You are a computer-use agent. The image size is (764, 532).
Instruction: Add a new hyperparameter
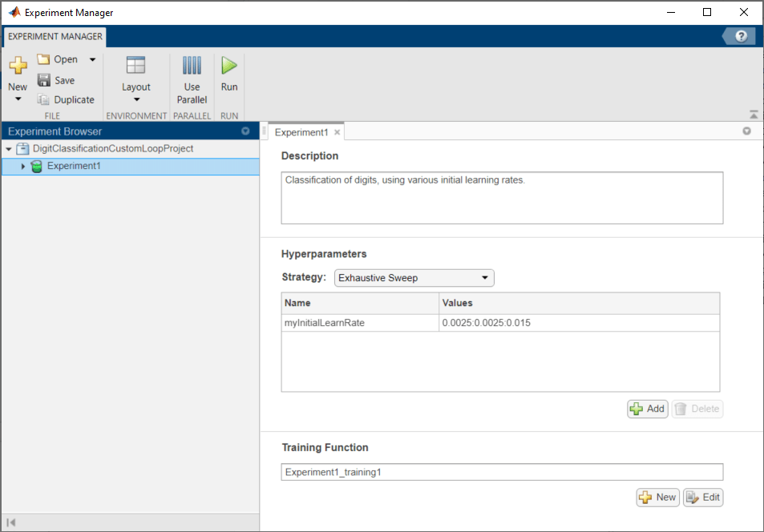pos(647,409)
